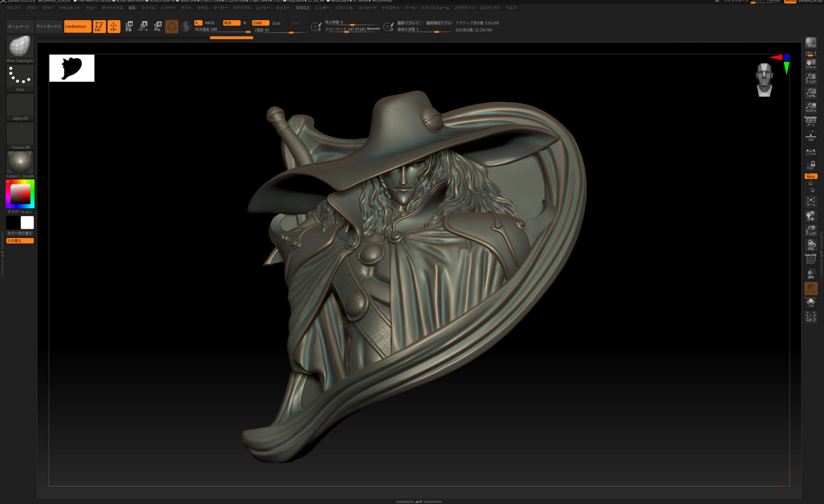The width and height of the screenshot is (824, 504).
Task: Toggle the XYZ rotation mode button
Action: point(810,176)
